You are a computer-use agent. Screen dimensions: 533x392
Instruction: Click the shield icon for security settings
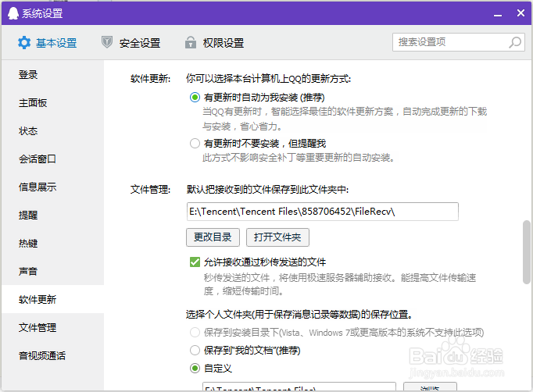click(107, 42)
